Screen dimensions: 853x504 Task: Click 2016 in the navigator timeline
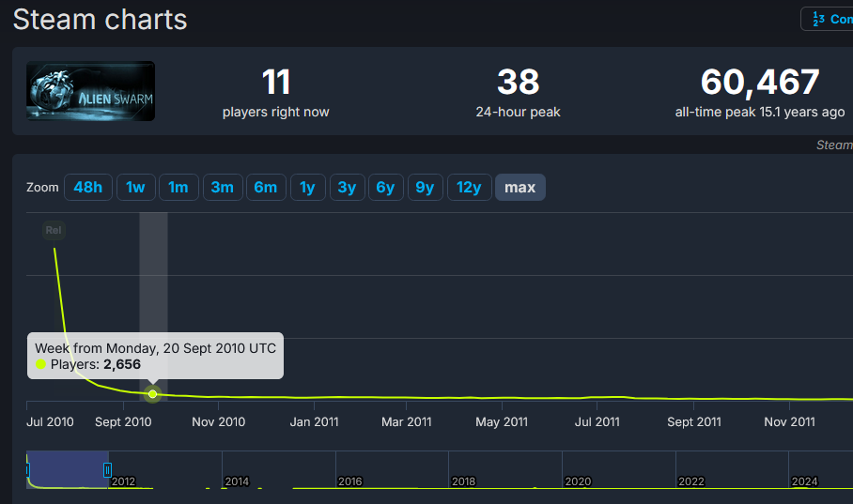click(x=349, y=481)
